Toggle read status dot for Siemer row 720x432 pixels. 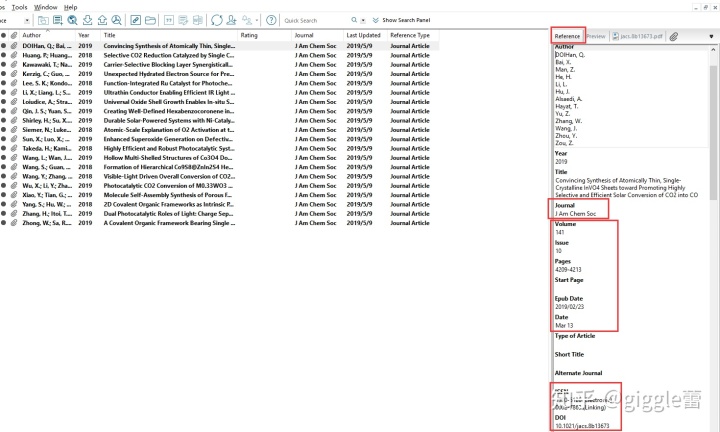[4, 130]
